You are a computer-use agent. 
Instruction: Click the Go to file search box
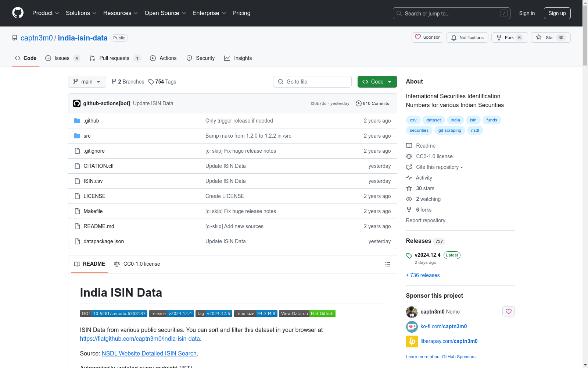pos(312,82)
